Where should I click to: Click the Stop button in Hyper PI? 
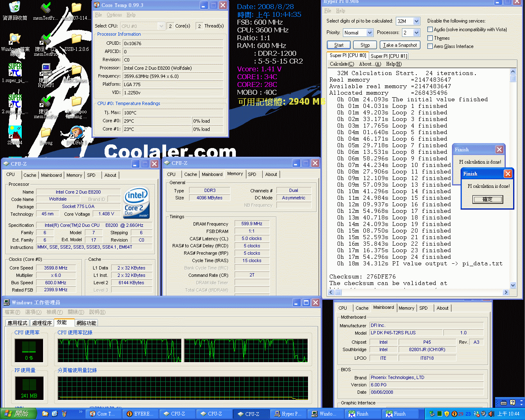(365, 45)
